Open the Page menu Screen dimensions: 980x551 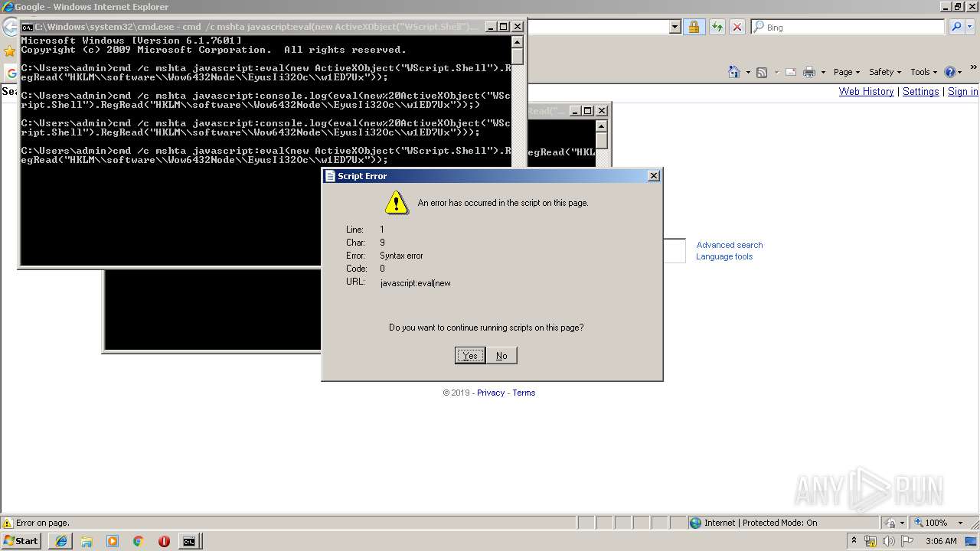tap(847, 72)
